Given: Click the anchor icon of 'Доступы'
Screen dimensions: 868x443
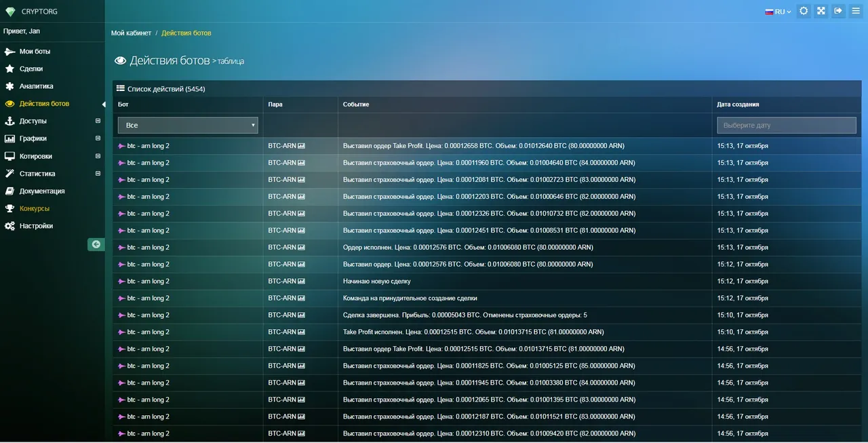Looking at the screenshot, I should pos(9,121).
